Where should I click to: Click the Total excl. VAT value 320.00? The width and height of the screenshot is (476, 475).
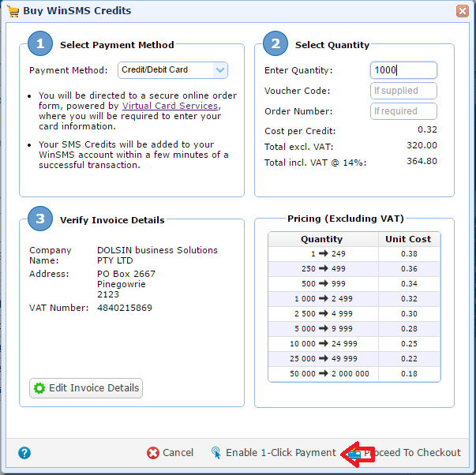422,146
